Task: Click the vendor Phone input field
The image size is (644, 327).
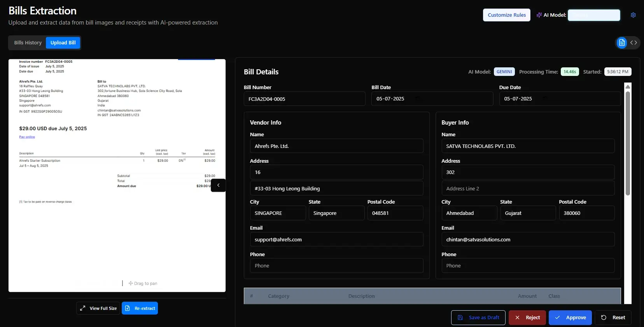Action: (x=336, y=266)
